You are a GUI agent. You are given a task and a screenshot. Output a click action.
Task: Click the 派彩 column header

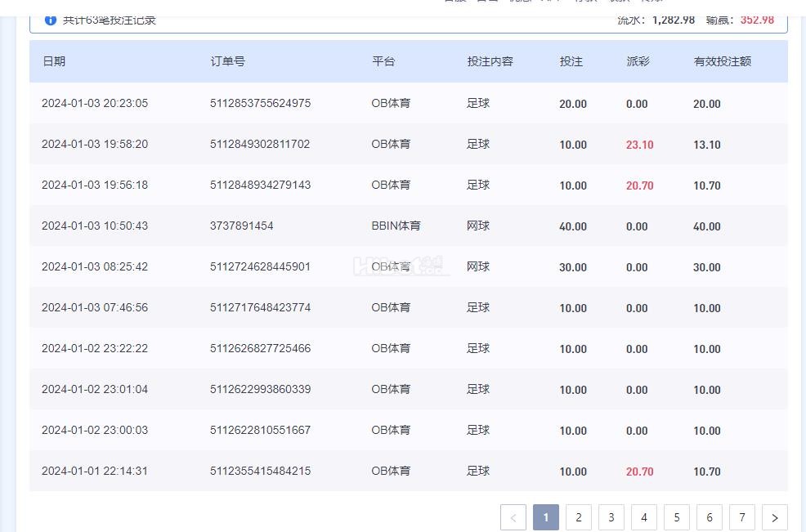click(x=638, y=61)
